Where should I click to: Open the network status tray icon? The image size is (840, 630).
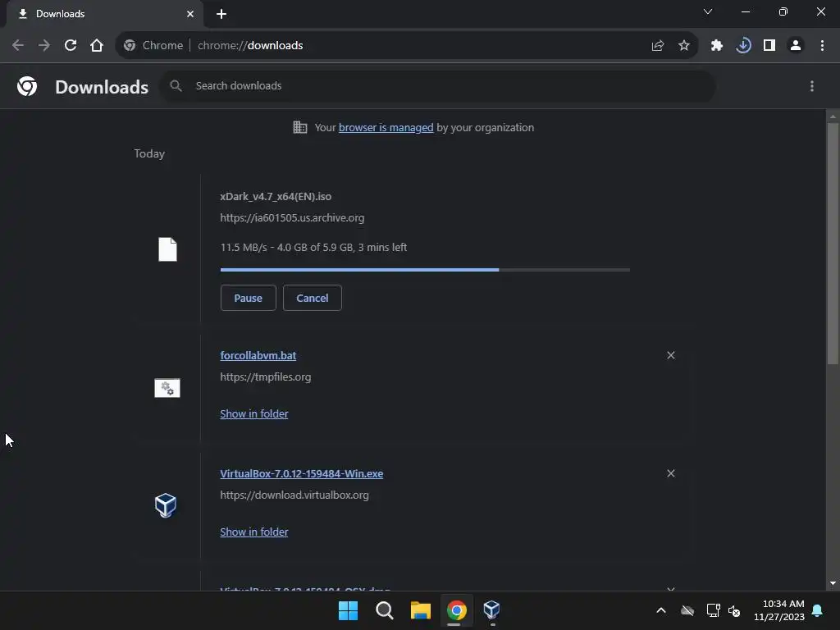[x=713, y=610]
